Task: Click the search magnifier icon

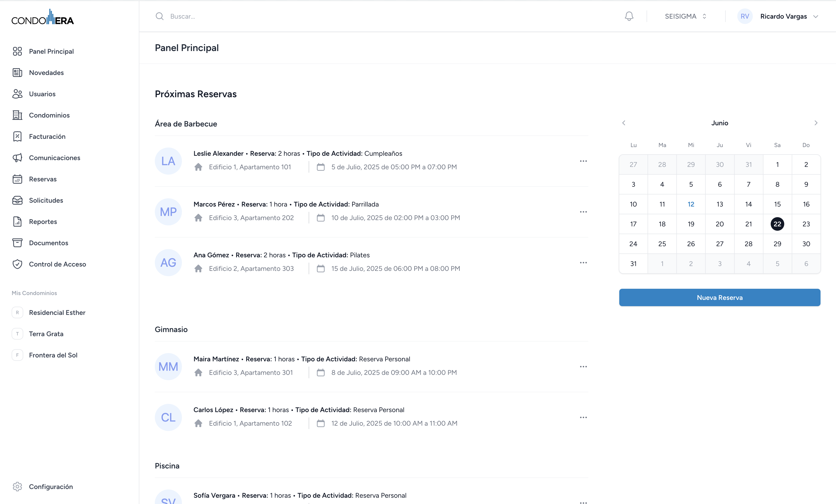Action: tap(159, 16)
